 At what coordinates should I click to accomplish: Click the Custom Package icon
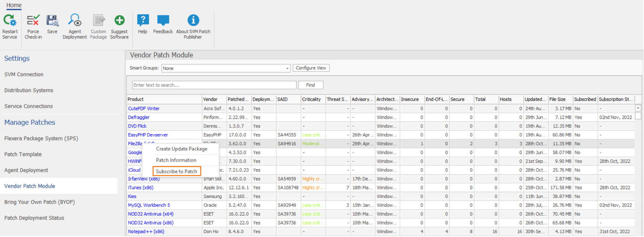tap(98, 21)
